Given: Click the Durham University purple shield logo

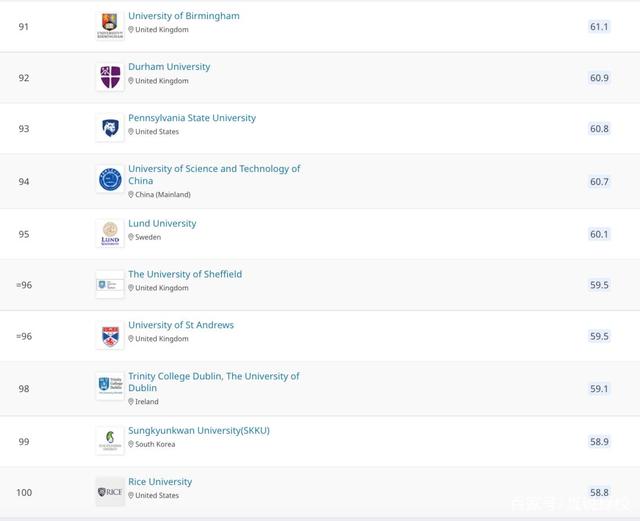Looking at the screenshot, I should coord(110,77).
